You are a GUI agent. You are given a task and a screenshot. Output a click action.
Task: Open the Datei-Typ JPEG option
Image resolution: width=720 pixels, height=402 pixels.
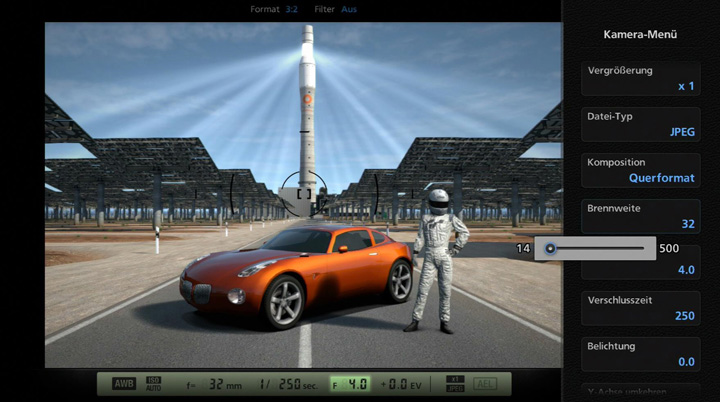640,123
